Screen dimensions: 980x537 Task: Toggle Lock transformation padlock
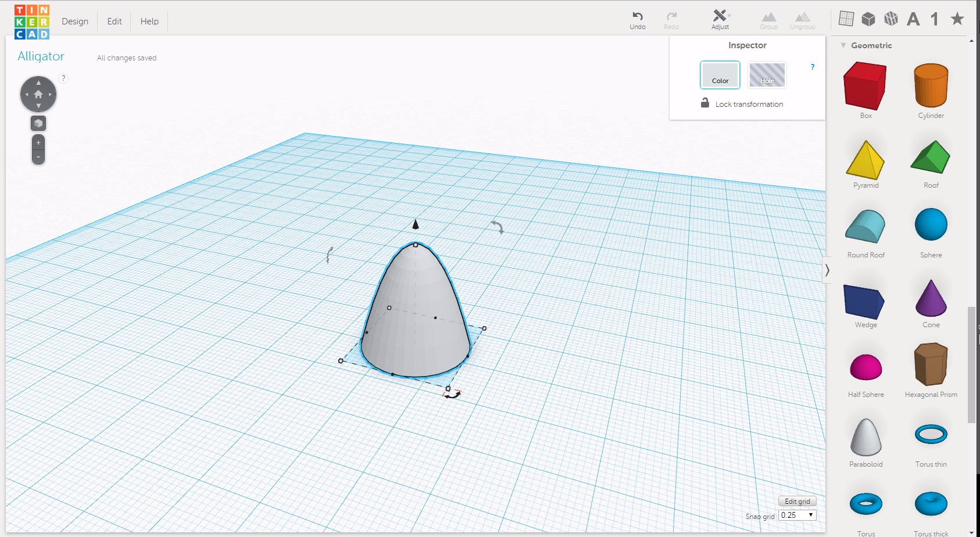pos(705,103)
